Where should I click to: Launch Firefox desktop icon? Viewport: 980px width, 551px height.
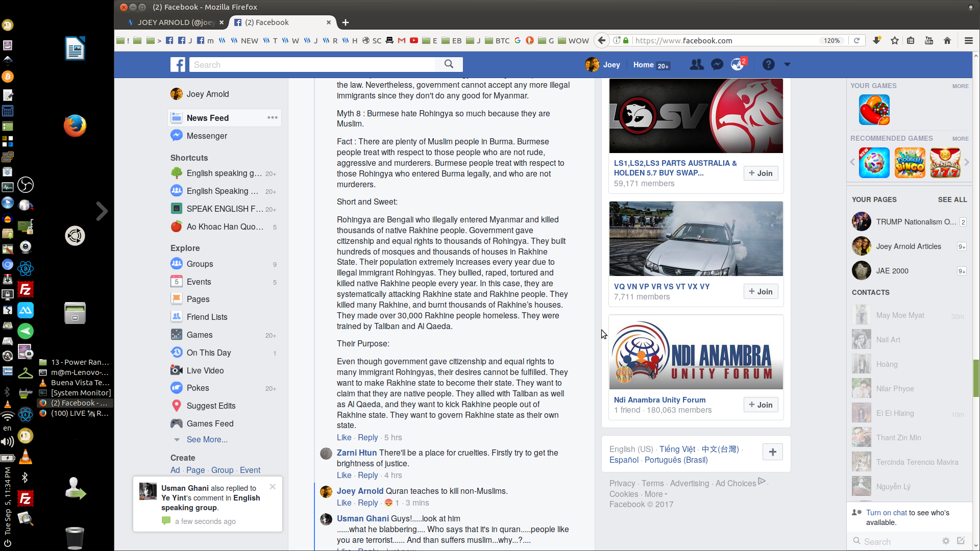tap(75, 126)
